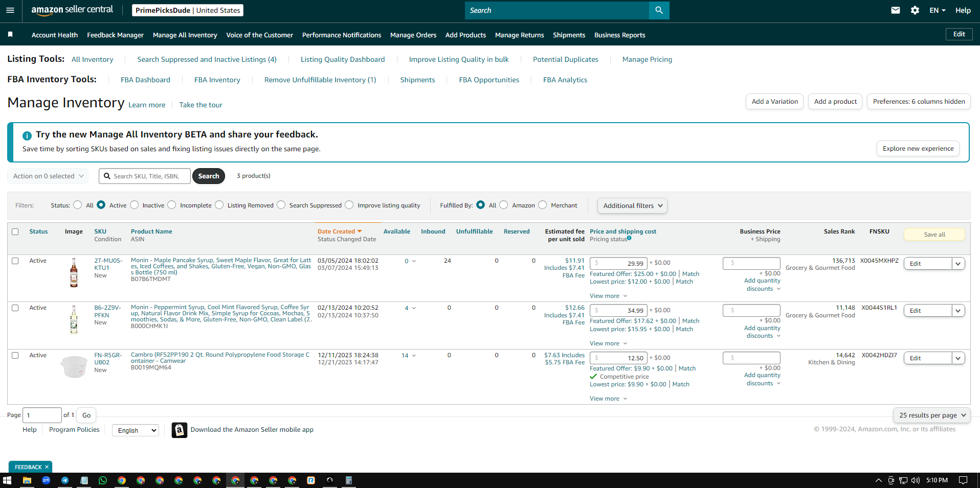Click the Amazon Seller mobile app icon

pyautogui.click(x=179, y=430)
